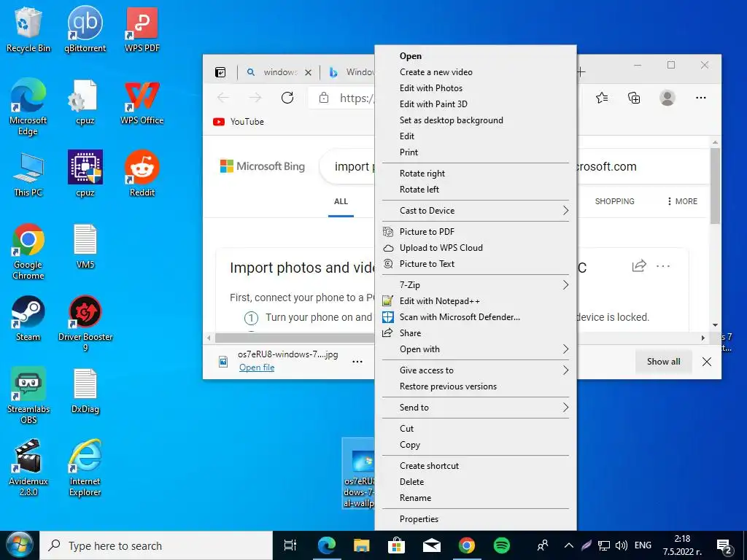Choose Properties in the context menu
Screen dimensions: 747x560
[x=476, y=519]
